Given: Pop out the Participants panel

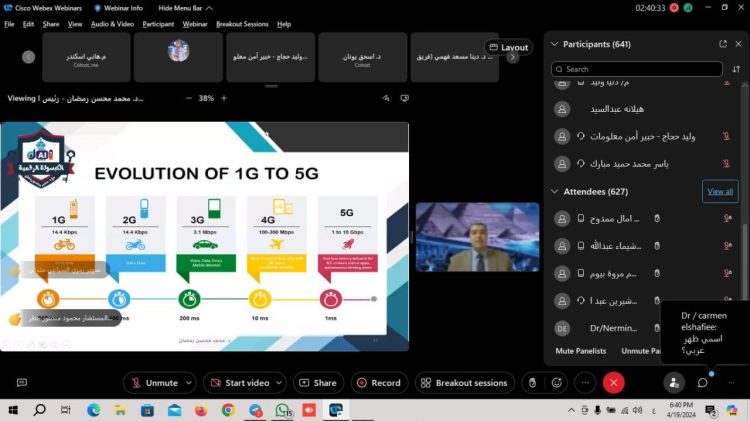Looking at the screenshot, I should (x=723, y=44).
